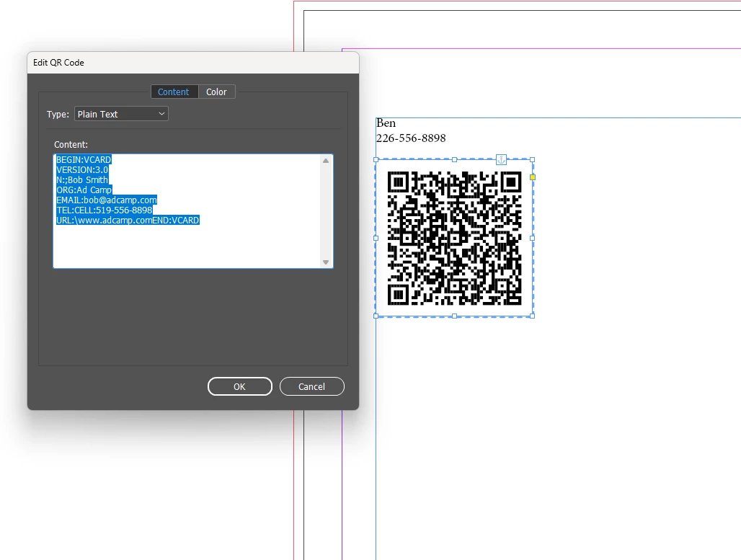Click the top-left frame handle of QR code

tap(376, 160)
